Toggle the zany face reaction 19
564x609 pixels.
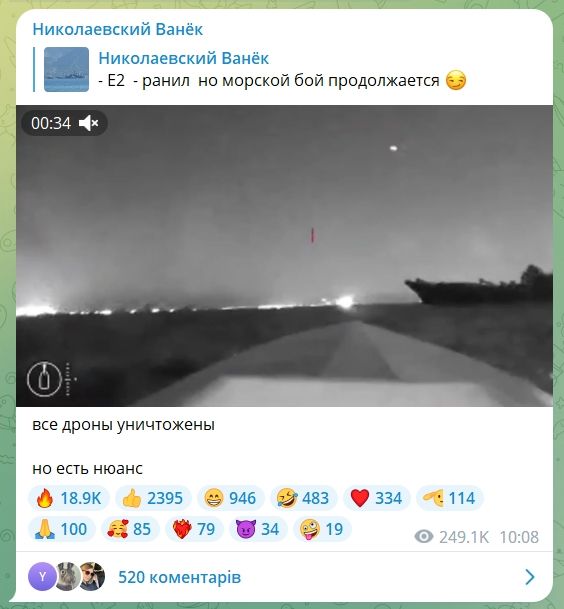point(322,529)
